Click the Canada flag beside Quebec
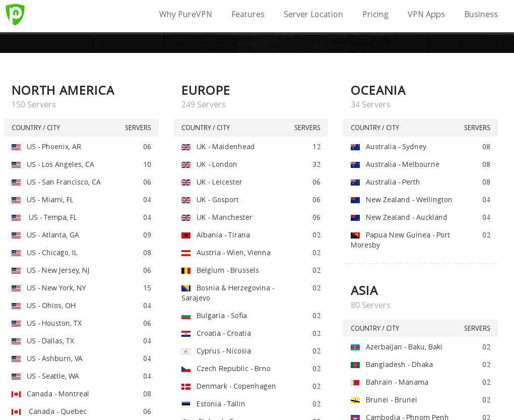 coord(16,412)
